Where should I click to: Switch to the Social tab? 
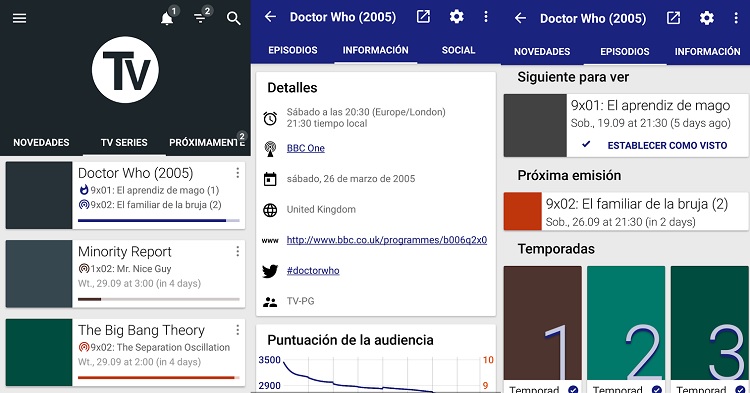tap(458, 50)
